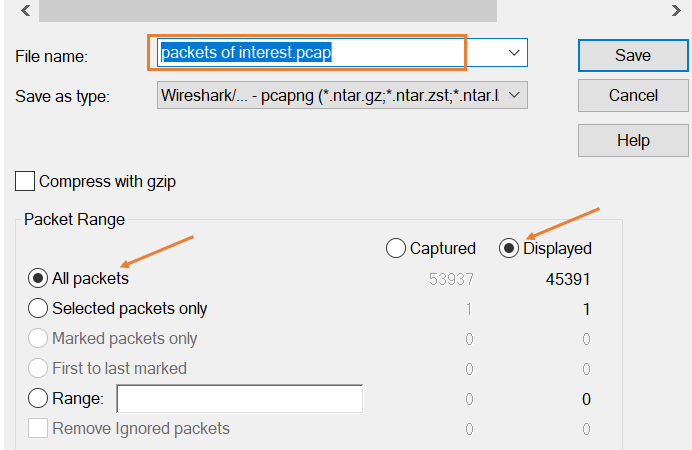Expand the File name dropdown arrow
Image resolution: width=692 pixels, height=450 pixels.
point(514,52)
